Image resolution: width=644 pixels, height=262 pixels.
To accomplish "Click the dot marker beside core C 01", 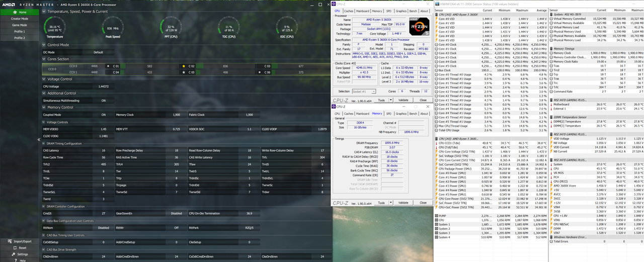I will 108,66.
